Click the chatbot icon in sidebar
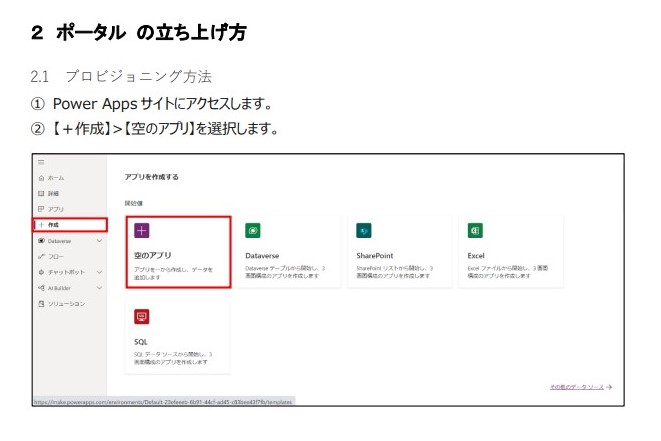Screen dimensions: 661x441 click(41, 272)
